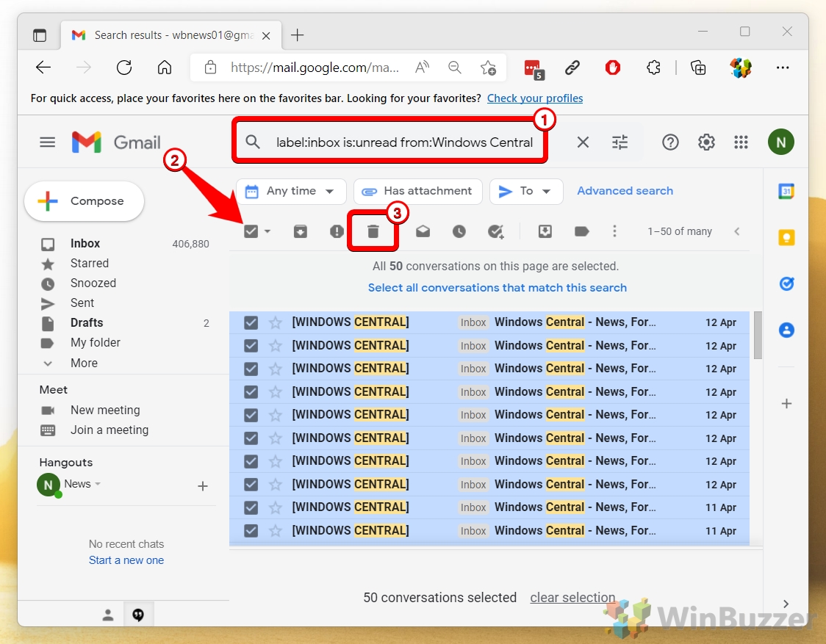Open Google Calendar in the side panel
The height and width of the screenshot is (644, 826).
[787, 190]
